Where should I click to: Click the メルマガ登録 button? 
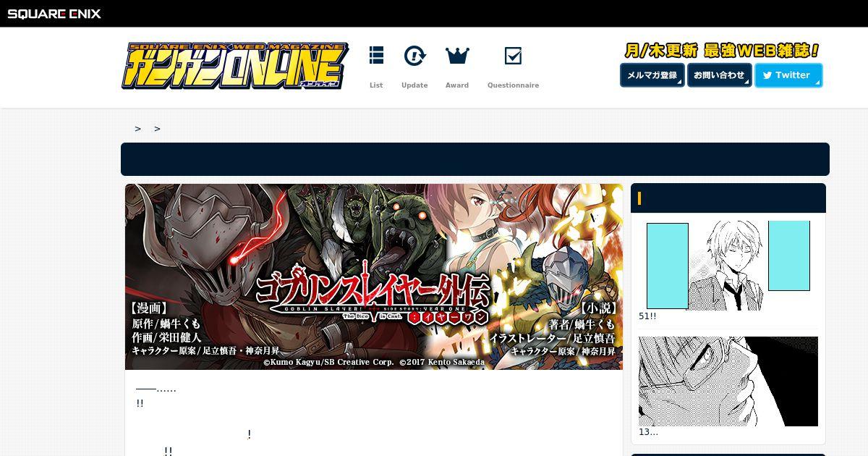click(652, 75)
